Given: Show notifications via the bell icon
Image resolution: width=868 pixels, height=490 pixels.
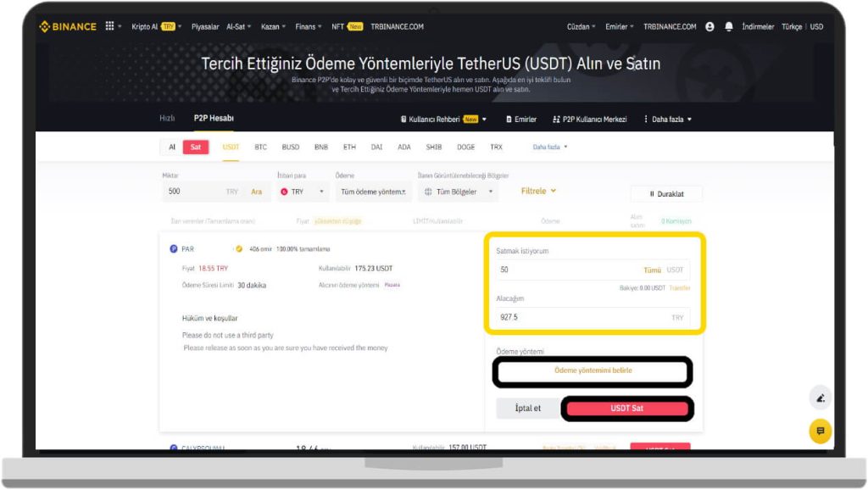Looking at the screenshot, I should (728, 26).
